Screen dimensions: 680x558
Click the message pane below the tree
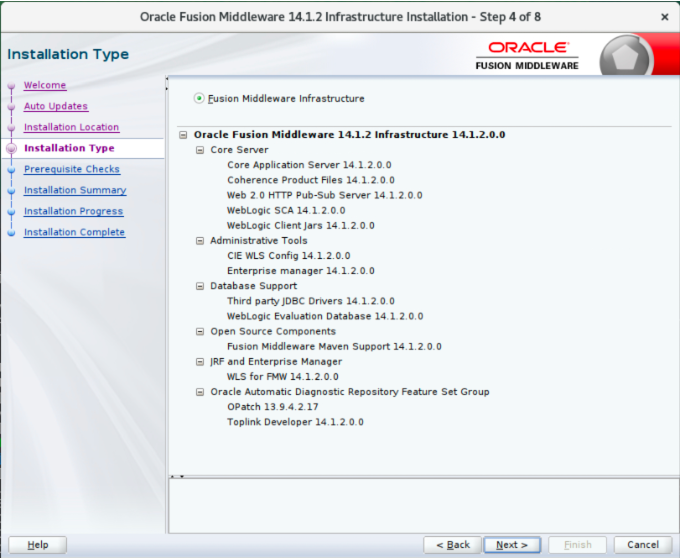tap(424, 506)
